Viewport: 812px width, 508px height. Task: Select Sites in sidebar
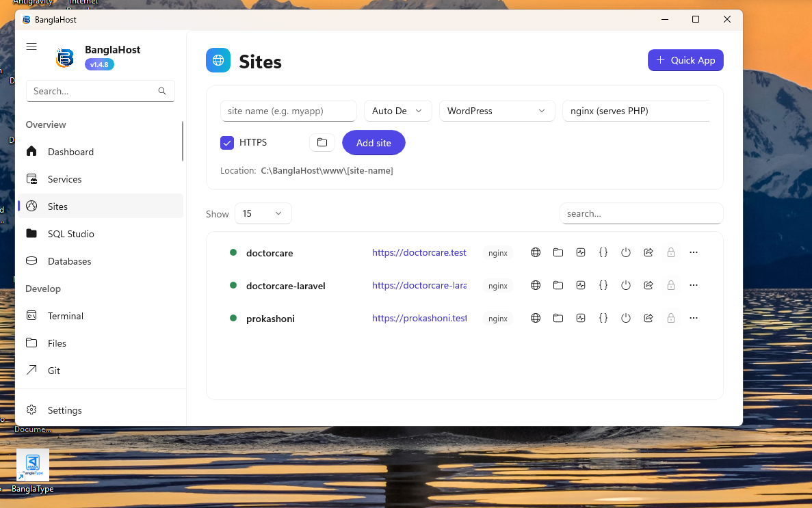pos(101,206)
